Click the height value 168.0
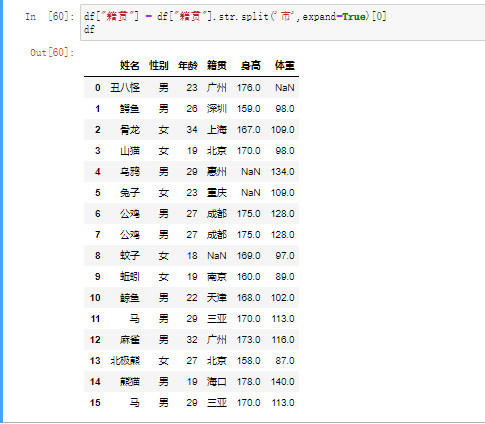Viewport: 485px width, 424px height. click(x=249, y=298)
